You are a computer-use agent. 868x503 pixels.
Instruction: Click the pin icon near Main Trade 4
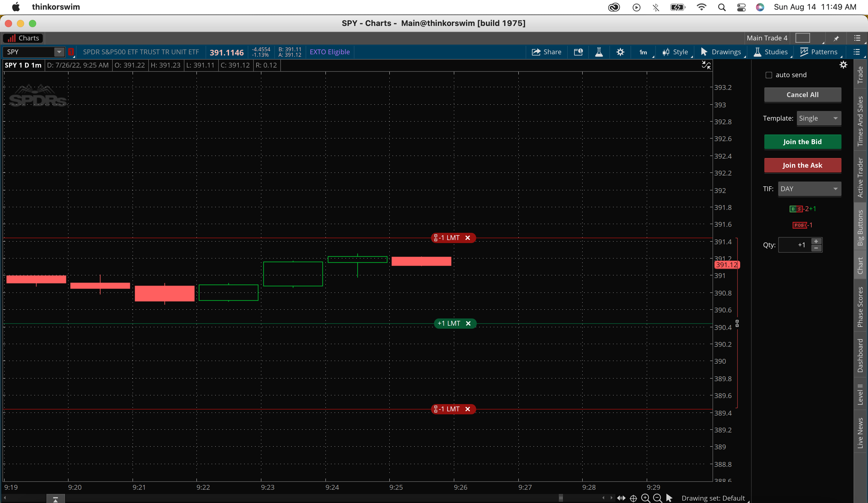pos(836,38)
